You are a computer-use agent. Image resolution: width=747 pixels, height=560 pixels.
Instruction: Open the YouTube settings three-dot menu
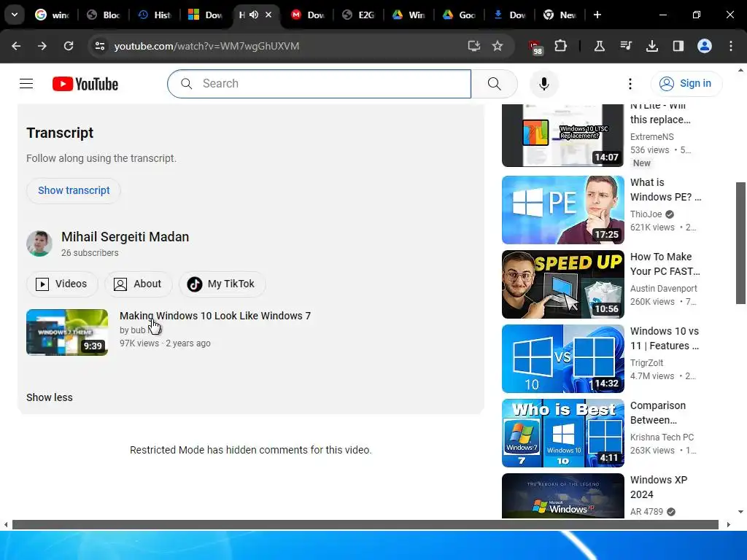630,84
